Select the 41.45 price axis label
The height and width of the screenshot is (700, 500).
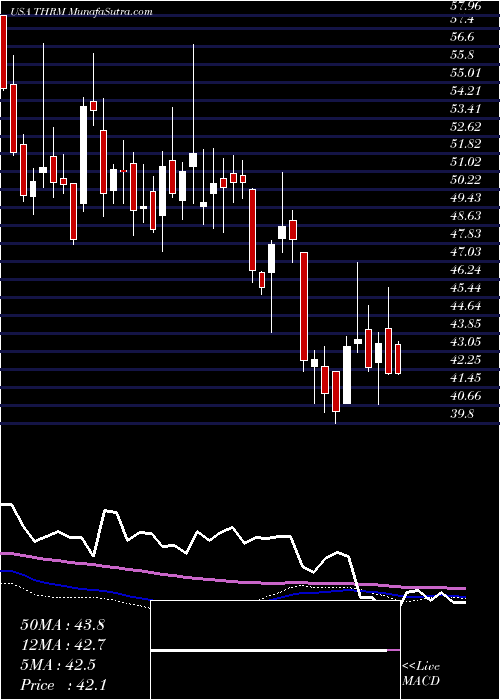[x=467, y=378]
